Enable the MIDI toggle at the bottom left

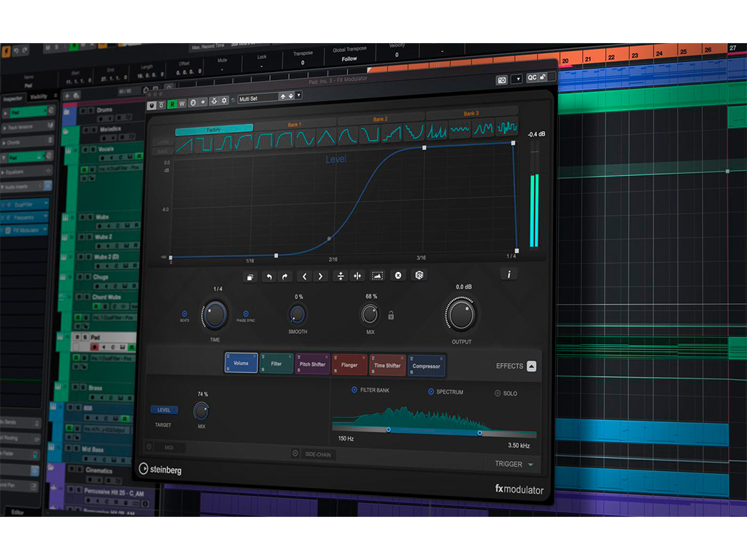[149, 447]
